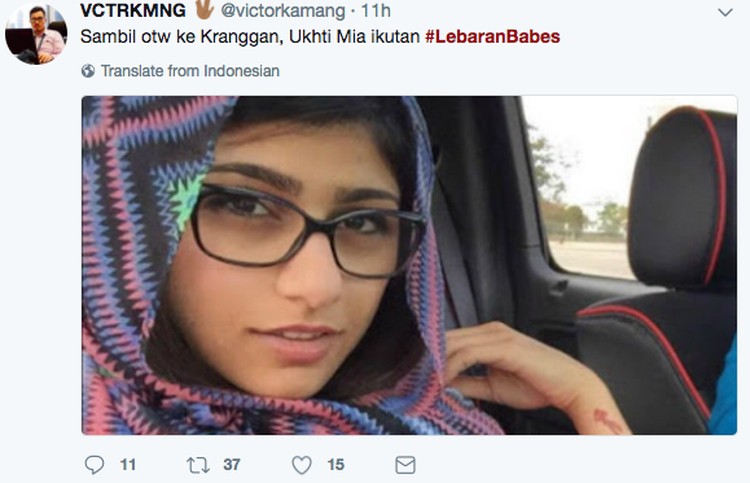View the 11 replies count
The width and height of the screenshot is (750, 483).
[x=128, y=465]
